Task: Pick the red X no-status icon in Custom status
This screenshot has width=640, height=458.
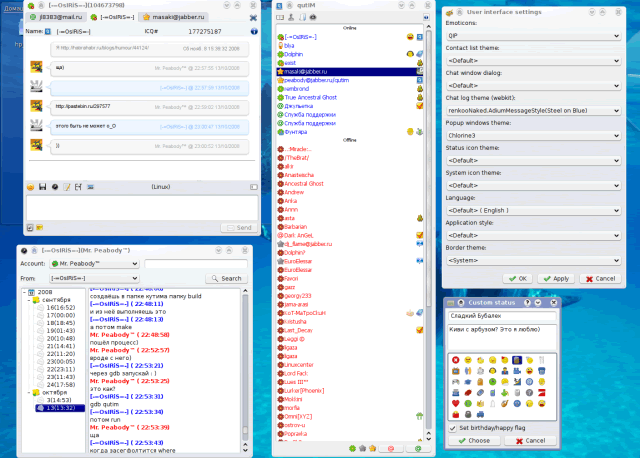Action: (x=456, y=360)
